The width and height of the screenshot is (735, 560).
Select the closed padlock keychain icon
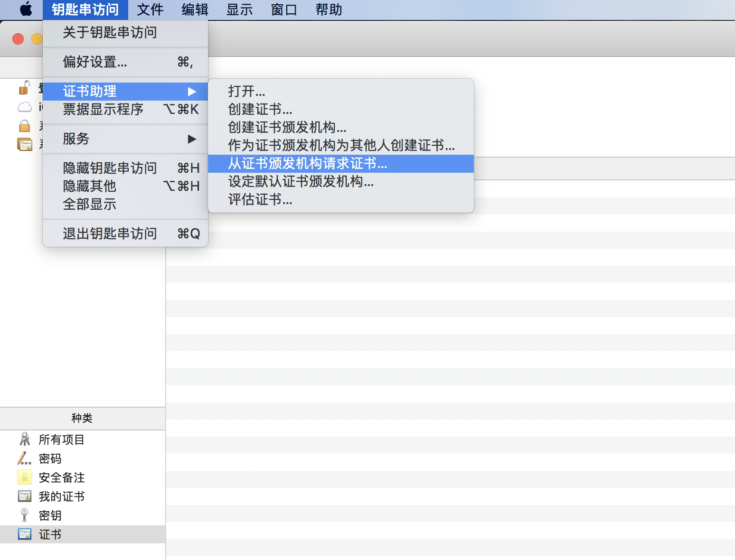(24, 126)
